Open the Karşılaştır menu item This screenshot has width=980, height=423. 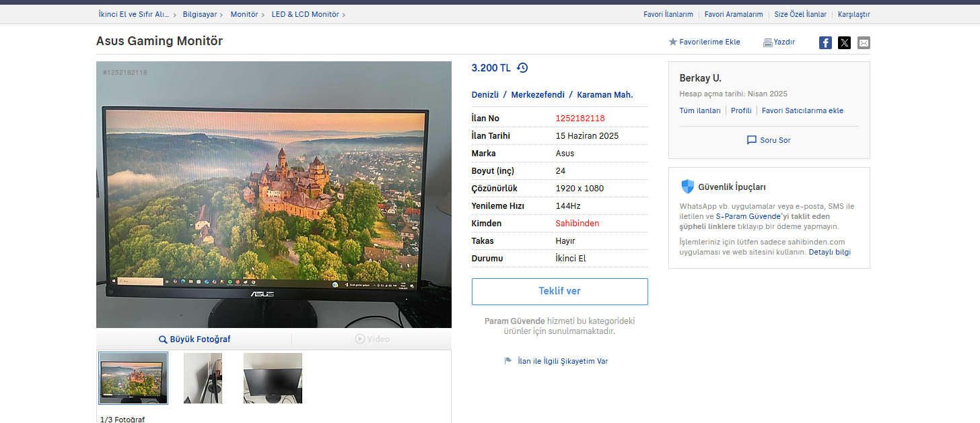click(854, 14)
